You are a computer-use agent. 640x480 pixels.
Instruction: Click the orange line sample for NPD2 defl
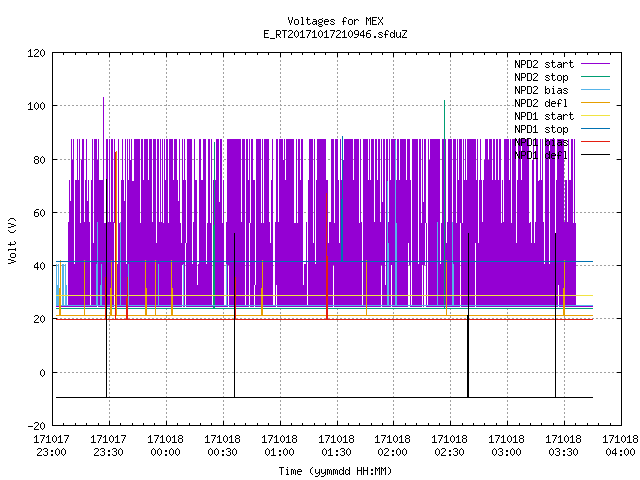point(595,102)
